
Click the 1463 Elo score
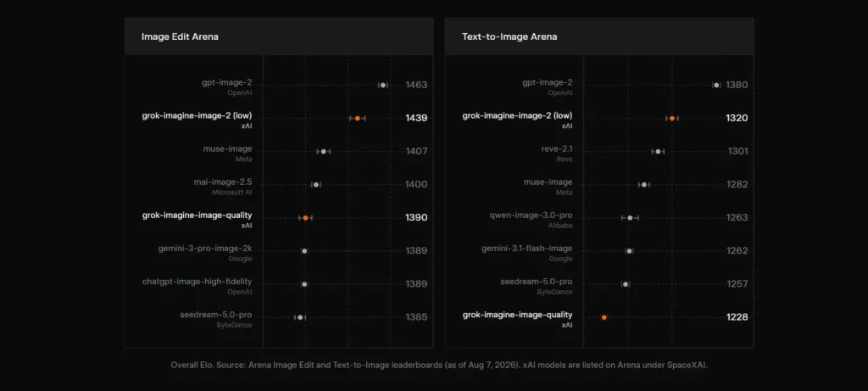(416, 85)
